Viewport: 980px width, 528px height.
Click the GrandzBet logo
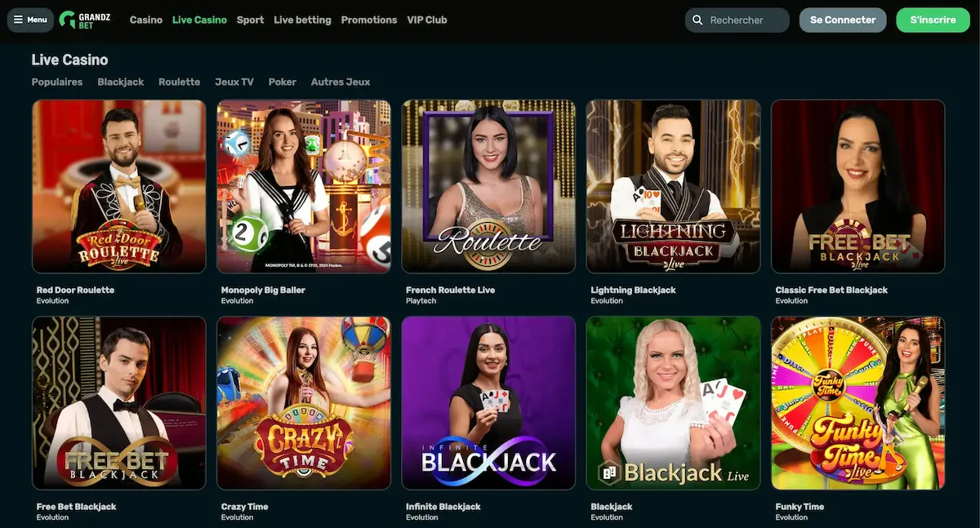tap(85, 20)
